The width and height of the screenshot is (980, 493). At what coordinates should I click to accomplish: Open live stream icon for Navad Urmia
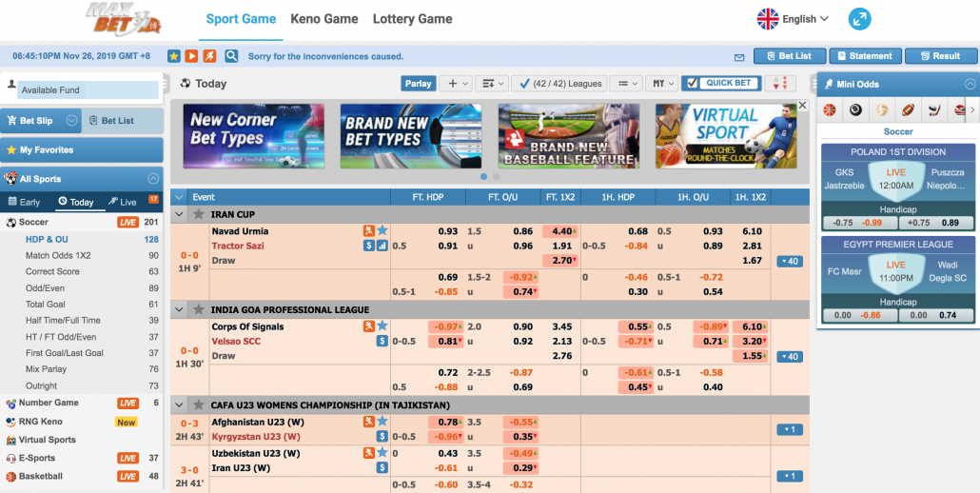coord(369,230)
